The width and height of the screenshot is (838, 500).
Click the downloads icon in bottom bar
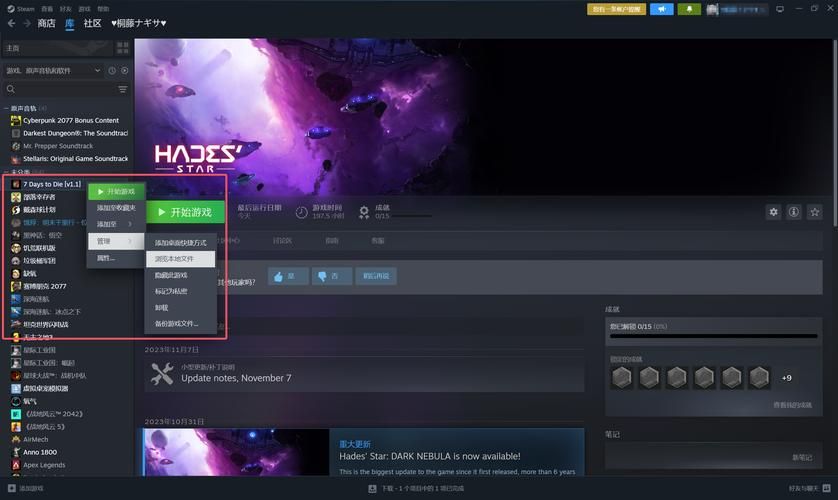(x=372, y=488)
